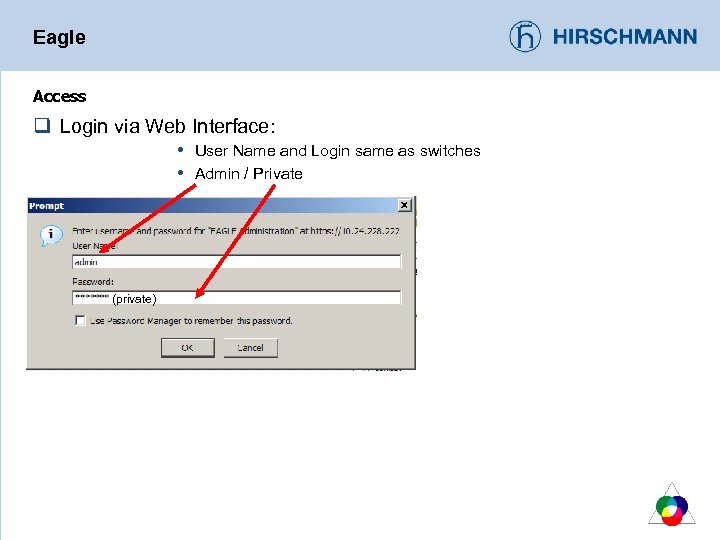Click the Eagle slide title
Screen dimensions: 720x540
click(x=59, y=37)
